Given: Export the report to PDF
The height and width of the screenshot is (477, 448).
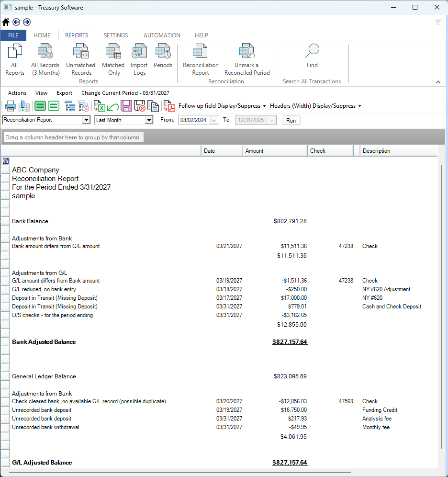Looking at the screenshot, I should point(168,106).
